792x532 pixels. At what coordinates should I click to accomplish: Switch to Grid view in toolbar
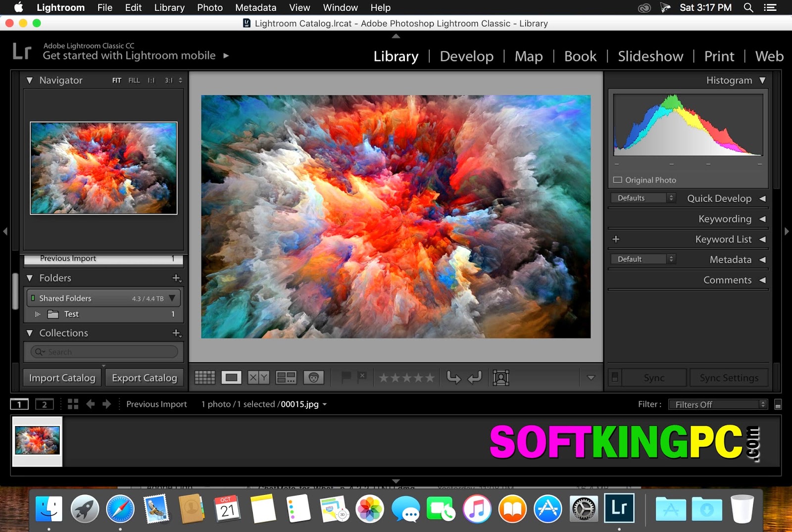205,378
